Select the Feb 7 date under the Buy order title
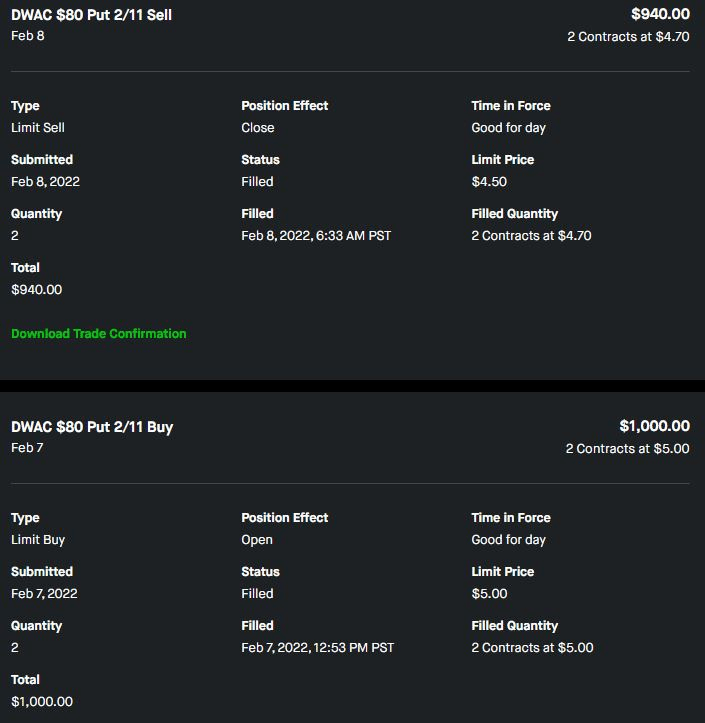Image resolution: width=705 pixels, height=723 pixels. [27, 448]
